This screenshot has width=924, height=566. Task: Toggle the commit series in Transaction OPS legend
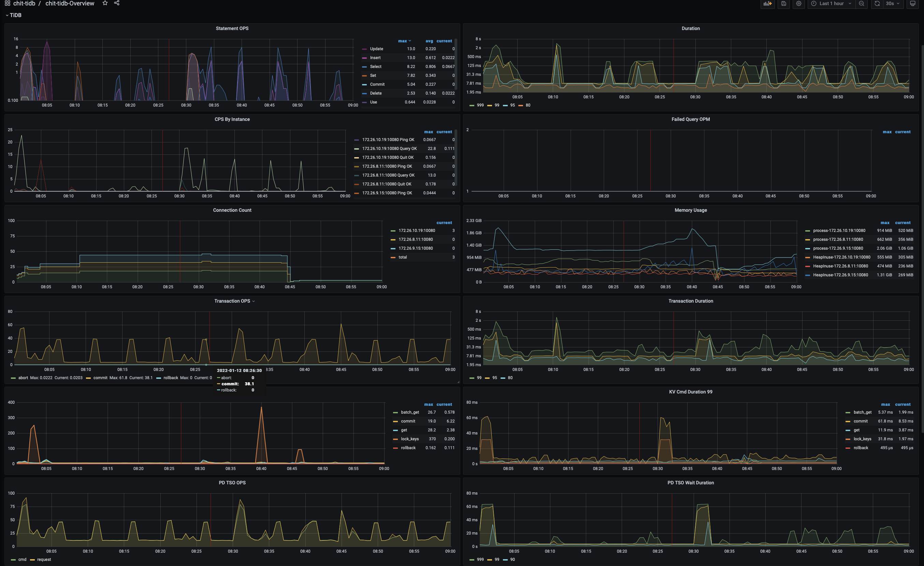pos(100,377)
